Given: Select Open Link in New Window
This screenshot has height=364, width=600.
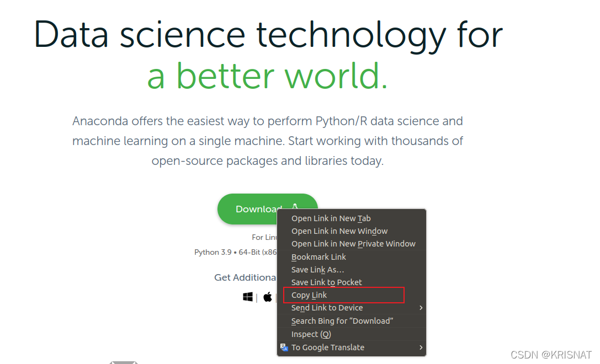Looking at the screenshot, I should tap(339, 231).
